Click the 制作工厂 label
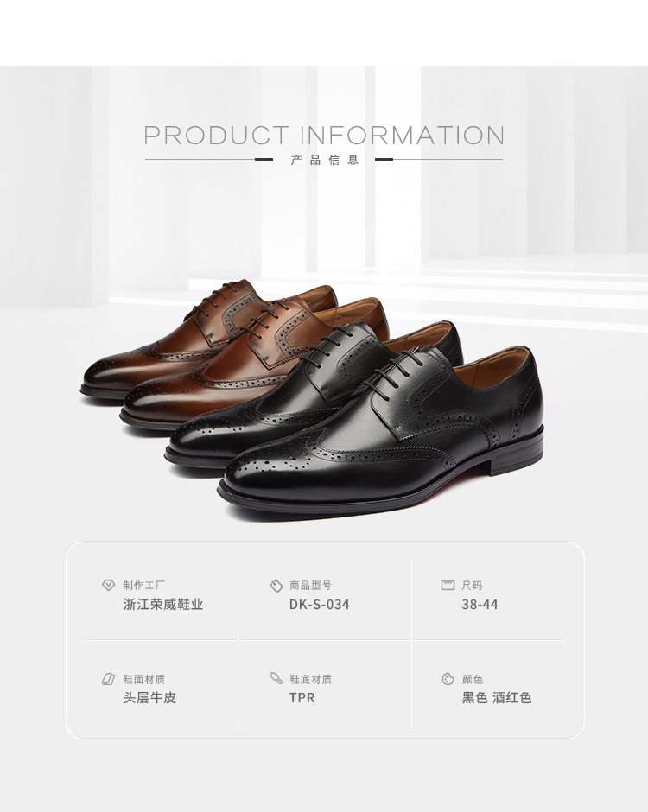This screenshot has width=648, height=812. tap(144, 585)
